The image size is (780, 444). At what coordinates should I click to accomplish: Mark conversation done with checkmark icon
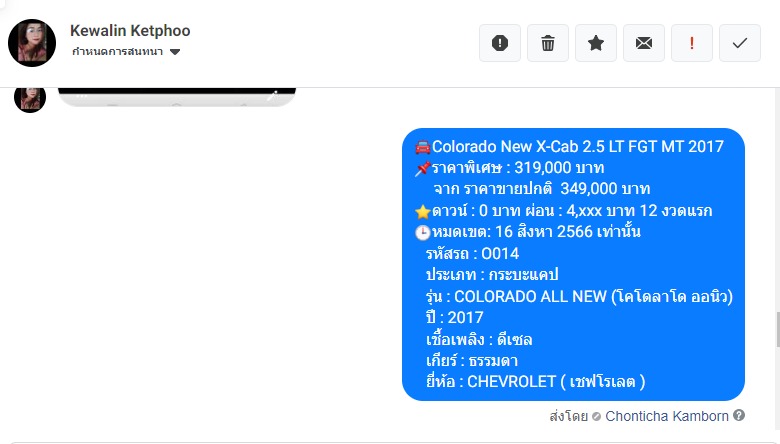[x=740, y=43]
